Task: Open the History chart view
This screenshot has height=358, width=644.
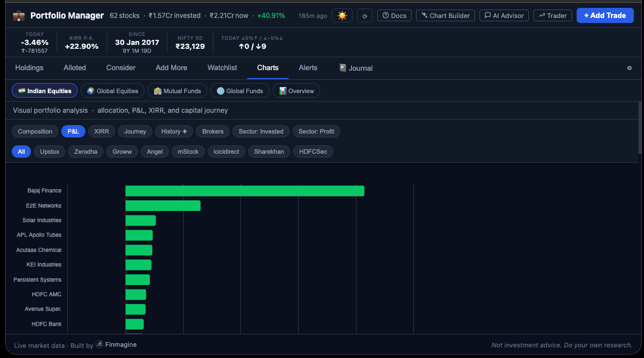Action: pyautogui.click(x=174, y=131)
